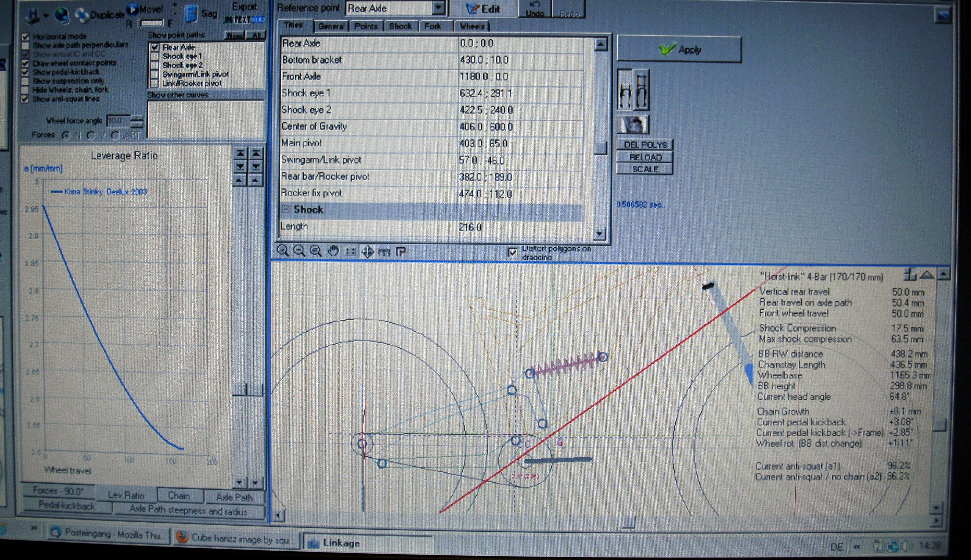
Task: Enable Show suspension only checkbox
Action: [x=25, y=81]
